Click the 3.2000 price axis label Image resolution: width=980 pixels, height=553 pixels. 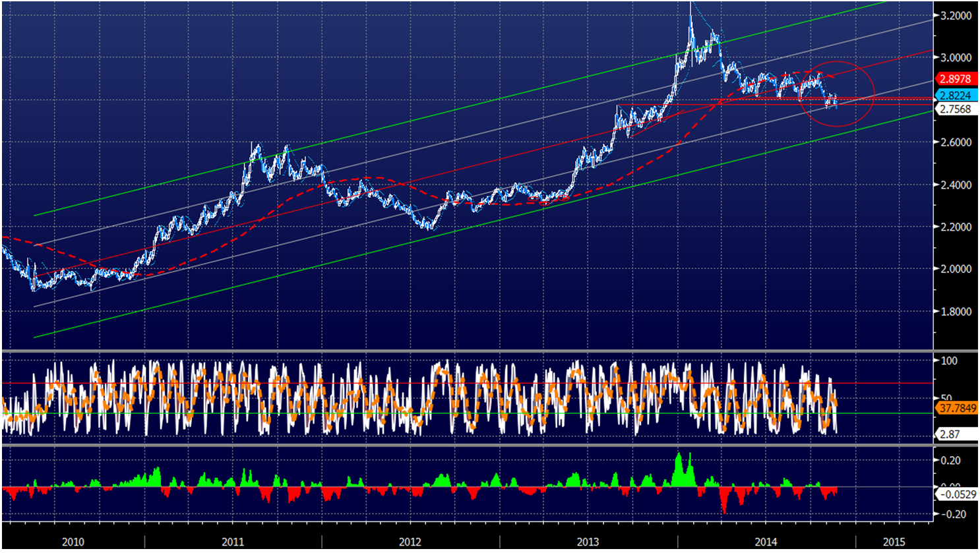956,16
